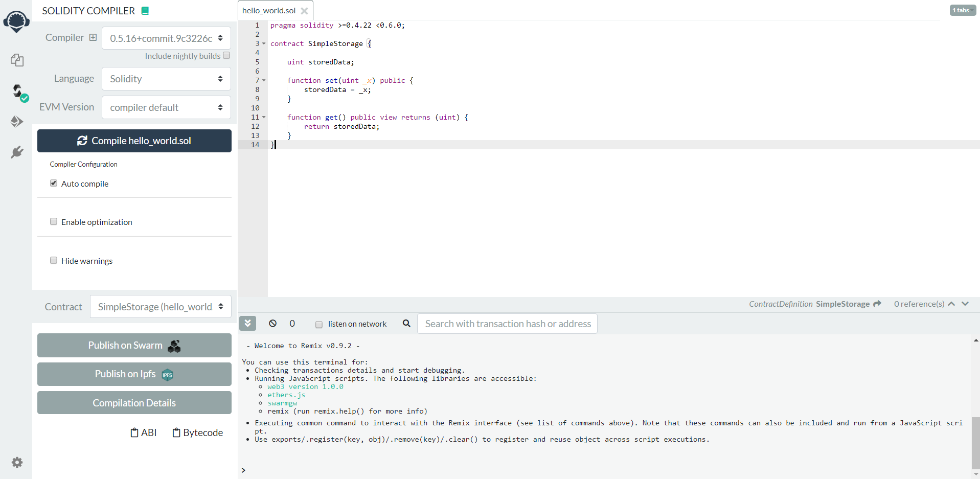The width and height of the screenshot is (980, 479).
Task: Open the Plugin manager plug icon
Action: pyautogui.click(x=17, y=152)
